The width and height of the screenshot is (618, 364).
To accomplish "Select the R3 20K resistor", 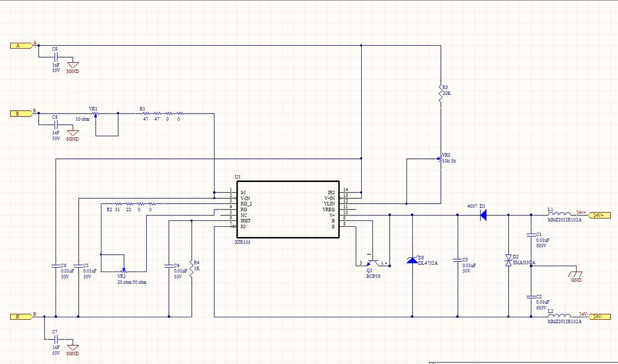I will coord(441,93).
